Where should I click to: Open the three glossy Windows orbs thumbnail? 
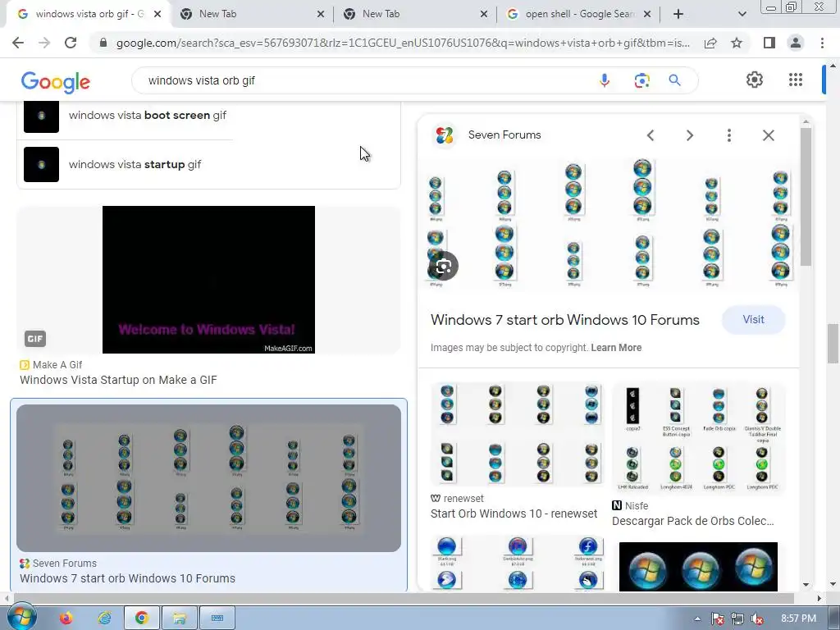(698, 567)
